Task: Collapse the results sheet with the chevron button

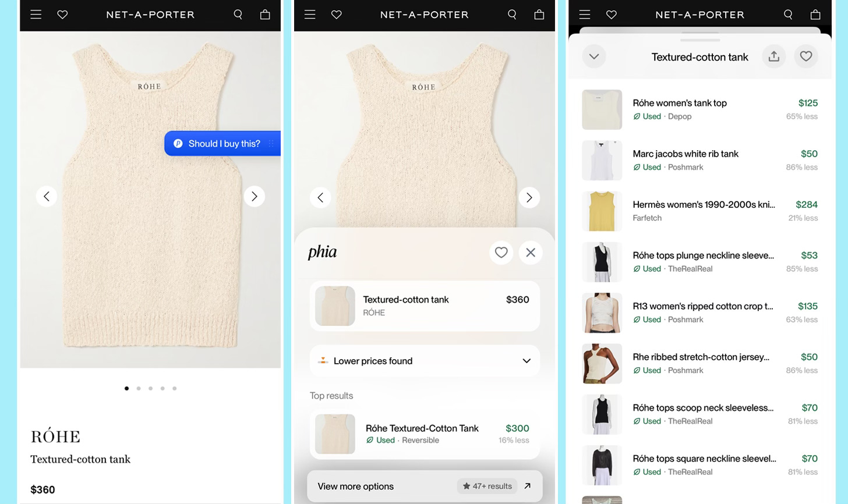Action: [594, 56]
